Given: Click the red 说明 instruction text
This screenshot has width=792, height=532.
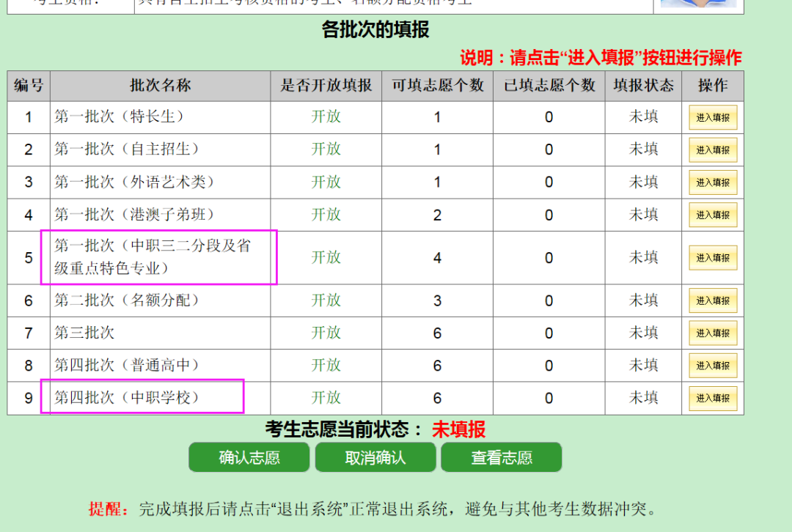Looking at the screenshot, I should pos(601,58).
